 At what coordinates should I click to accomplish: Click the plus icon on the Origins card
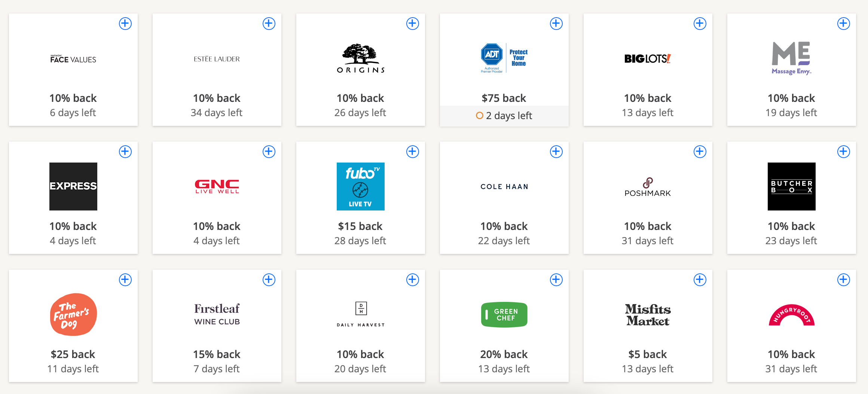point(413,24)
